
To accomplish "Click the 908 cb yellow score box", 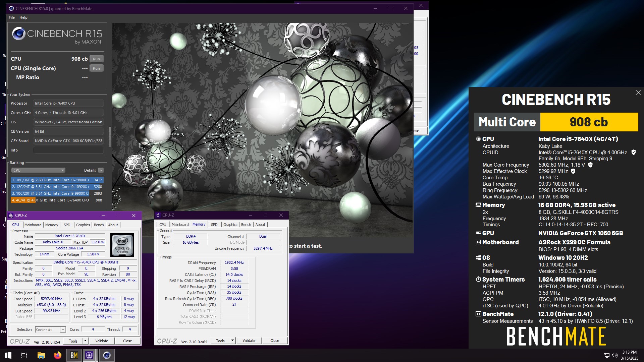I will coord(589,122).
